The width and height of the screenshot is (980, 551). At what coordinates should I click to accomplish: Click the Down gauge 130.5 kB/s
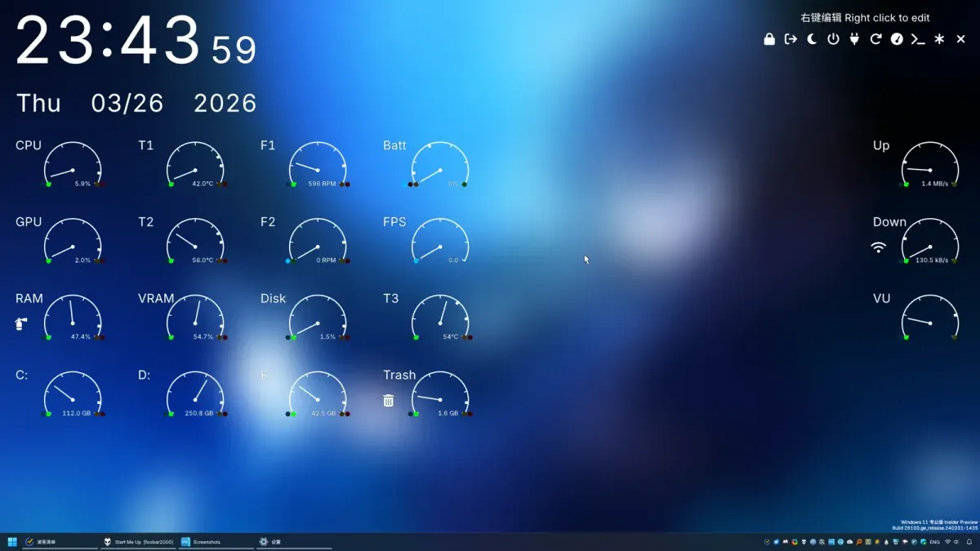(930, 243)
